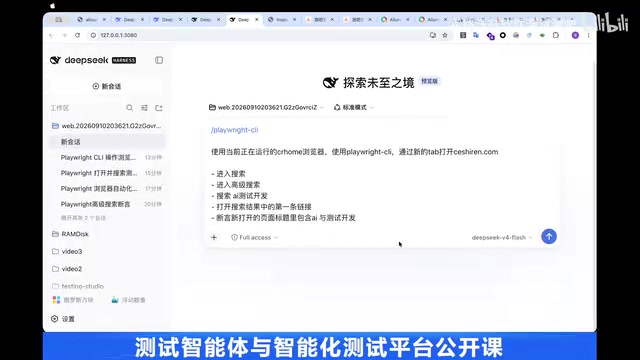Image resolution: width=640 pixels, height=360 pixels.
Task: Select the highlighted 新会话 conversation row
Action: click(107, 142)
